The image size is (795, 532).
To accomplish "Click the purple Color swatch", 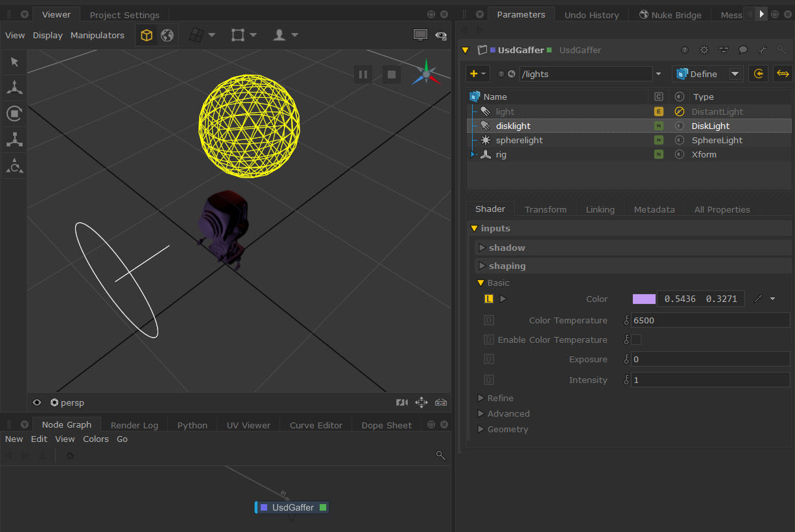I will click(x=644, y=299).
